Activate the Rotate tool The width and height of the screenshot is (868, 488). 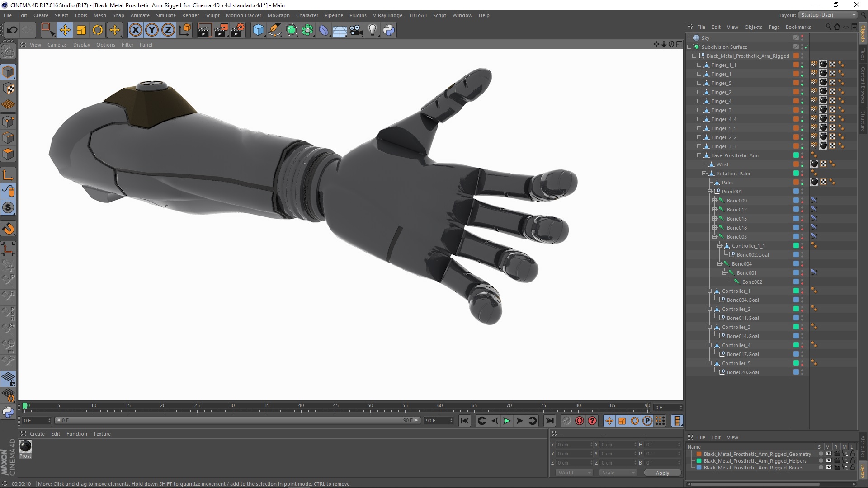pos(98,30)
